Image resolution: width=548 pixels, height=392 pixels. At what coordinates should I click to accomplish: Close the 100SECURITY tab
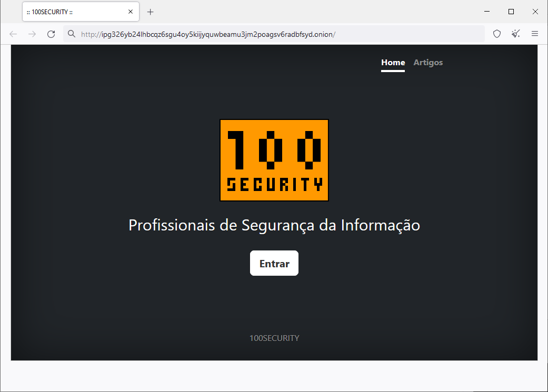(x=131, y=12)
